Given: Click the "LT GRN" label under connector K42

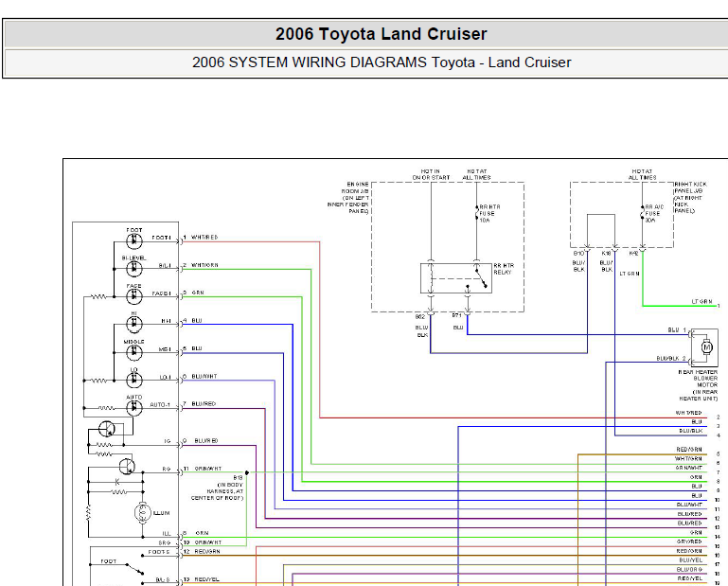Looking at the screenshot, I should pyautogui.click(x=630, y=274).
